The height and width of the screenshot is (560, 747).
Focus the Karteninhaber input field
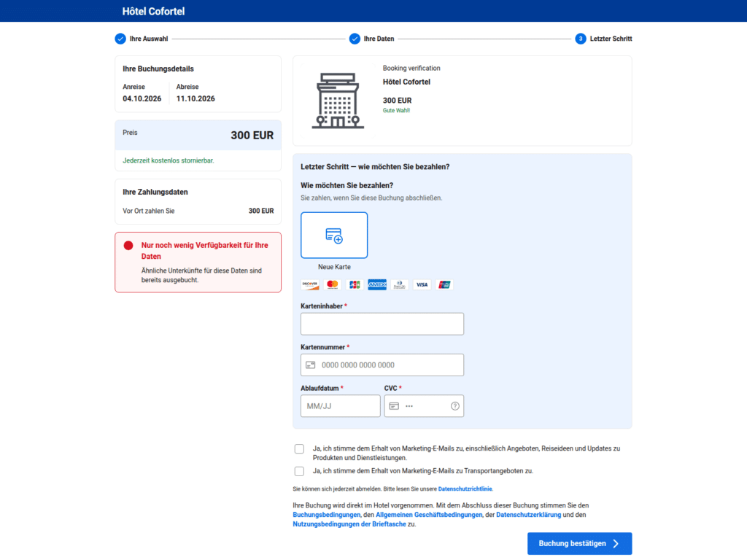click(x=382, y=324)
